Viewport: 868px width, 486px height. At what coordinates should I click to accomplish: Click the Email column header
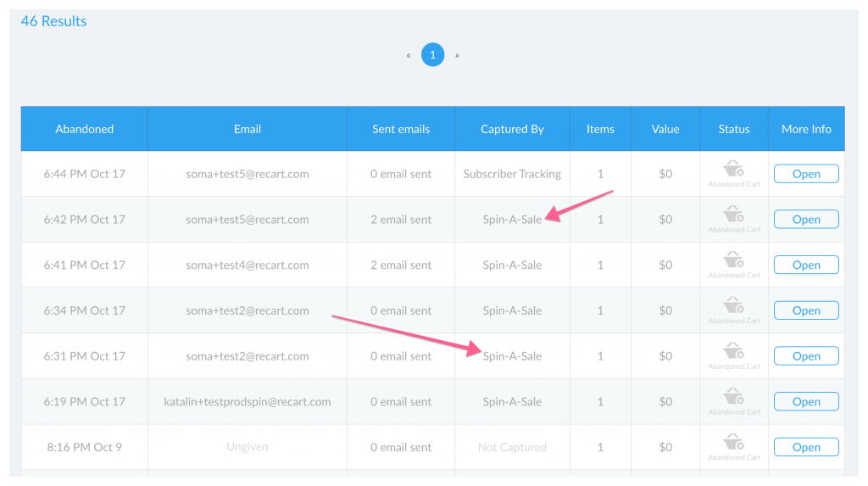coord(248,129)
